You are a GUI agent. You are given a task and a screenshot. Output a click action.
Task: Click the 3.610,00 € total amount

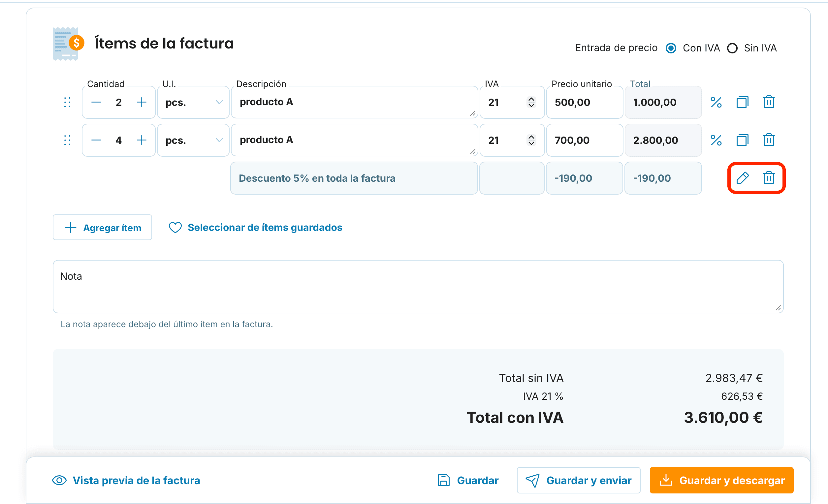point(723,418)
